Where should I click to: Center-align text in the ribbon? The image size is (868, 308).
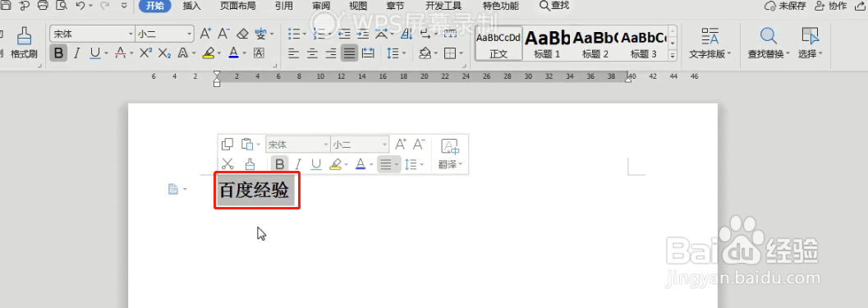tap(312, 53)
